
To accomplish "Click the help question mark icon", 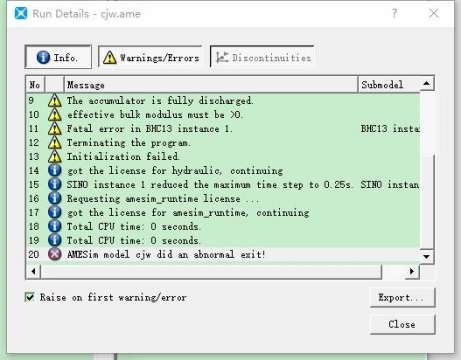I will pos(395,13).
